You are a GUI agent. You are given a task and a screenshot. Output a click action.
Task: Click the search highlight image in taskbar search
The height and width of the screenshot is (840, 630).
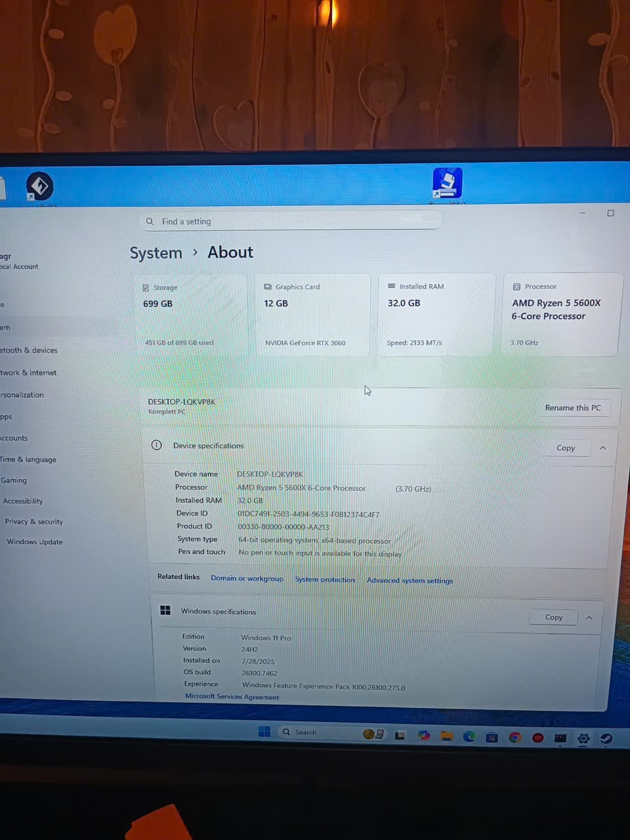tap(373, 734)
